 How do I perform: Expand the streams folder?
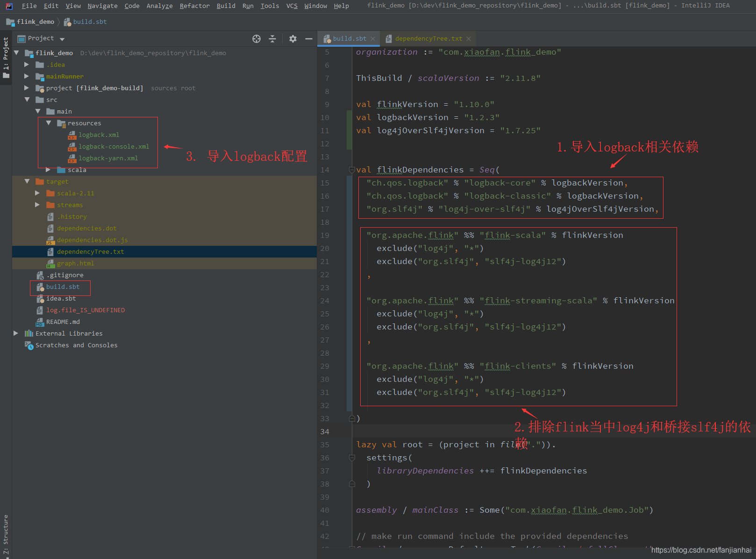click(x=37, y=205)
